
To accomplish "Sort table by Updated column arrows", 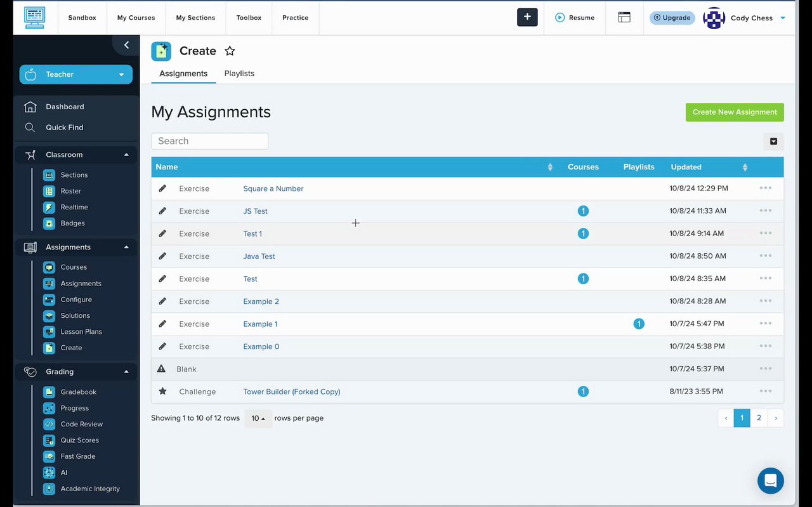I will 745,167.
